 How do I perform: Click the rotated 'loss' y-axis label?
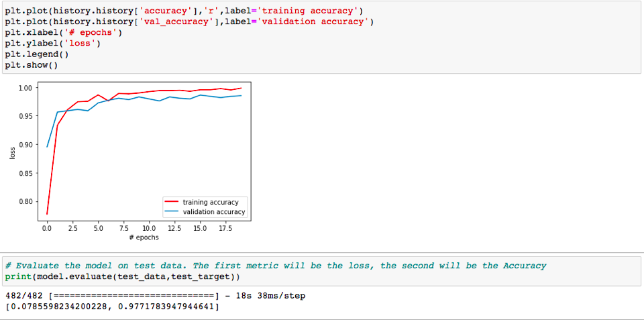point(11,152)
